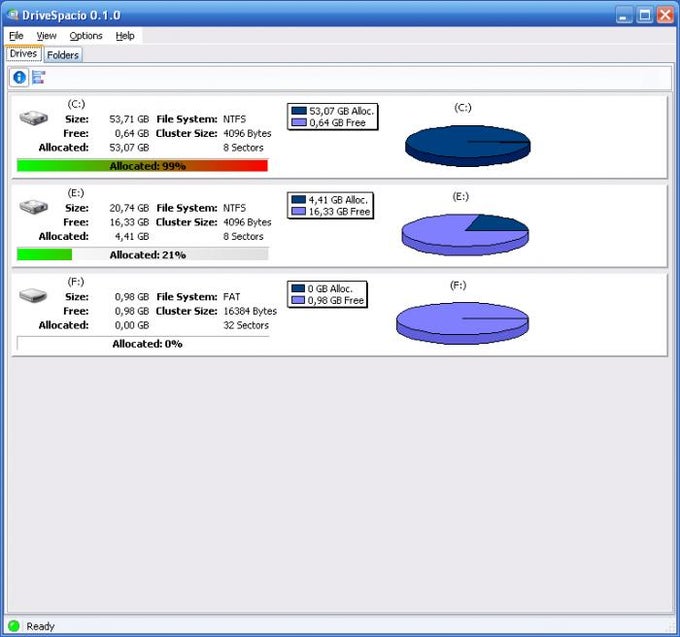Image resolution: width=680 pixels, height=637 pixels.
Task: Click the C: pie chart
Action: pos(468,146)
